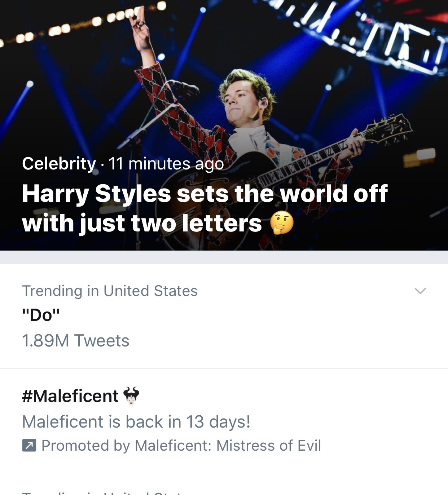Click the "11 minutes ago" timestamp

coord(166,164)
